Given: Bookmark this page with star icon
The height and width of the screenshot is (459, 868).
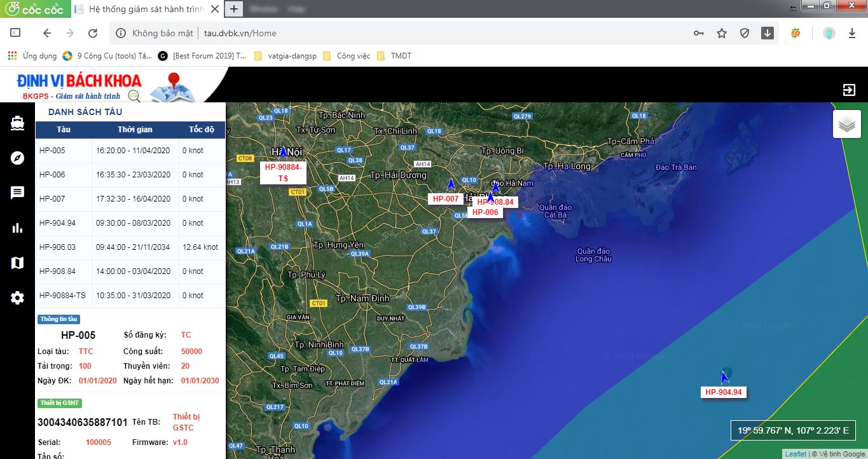Looking at the screenshot, I should (722, 33).
